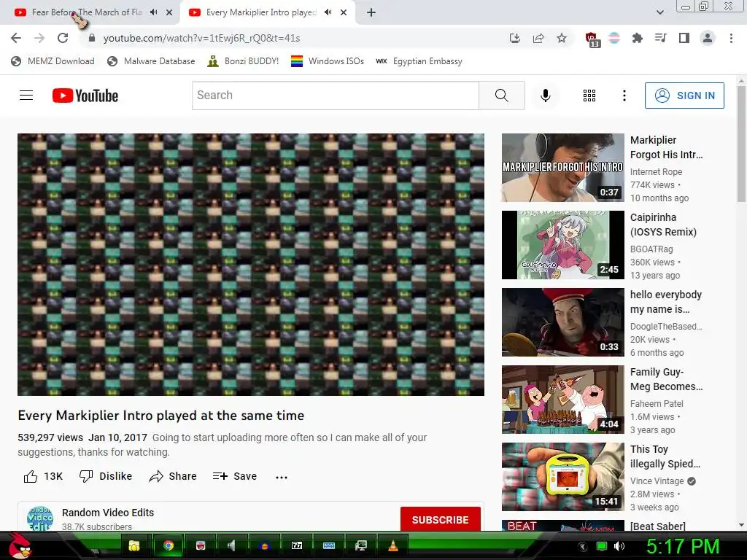Open a new browser tab
Image resolution: width=747 pixels, height=560 pixels.
371,12
